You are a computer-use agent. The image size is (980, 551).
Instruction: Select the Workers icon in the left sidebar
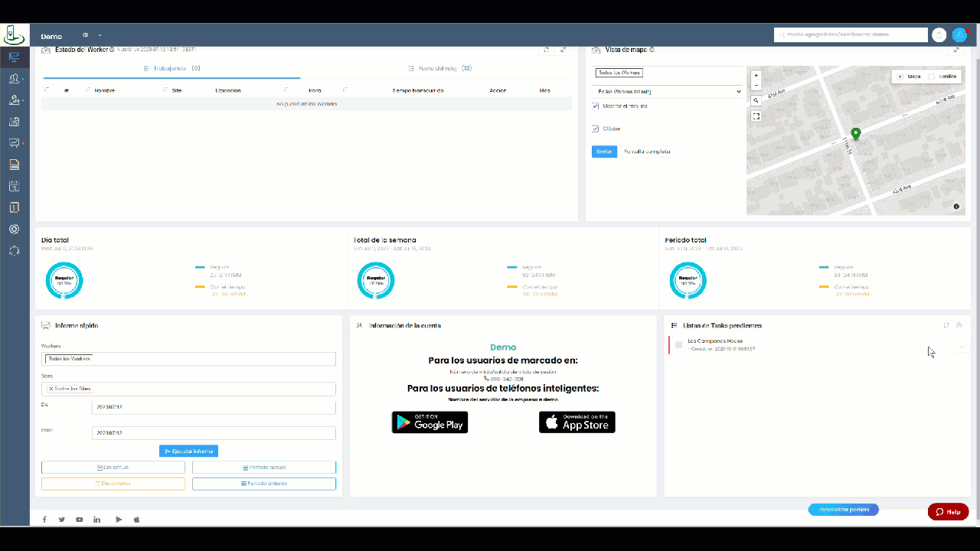click(14, 78)
